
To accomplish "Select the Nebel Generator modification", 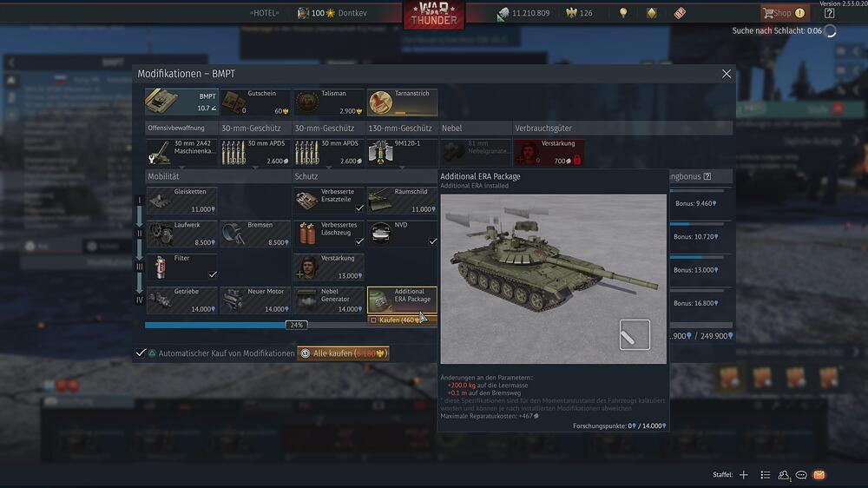I will 329,300.
